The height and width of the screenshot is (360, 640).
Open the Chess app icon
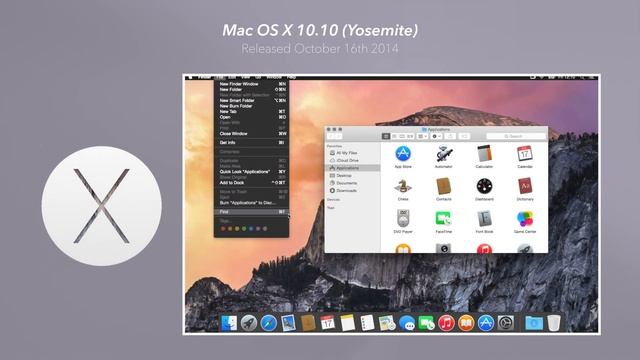[403, 186]
